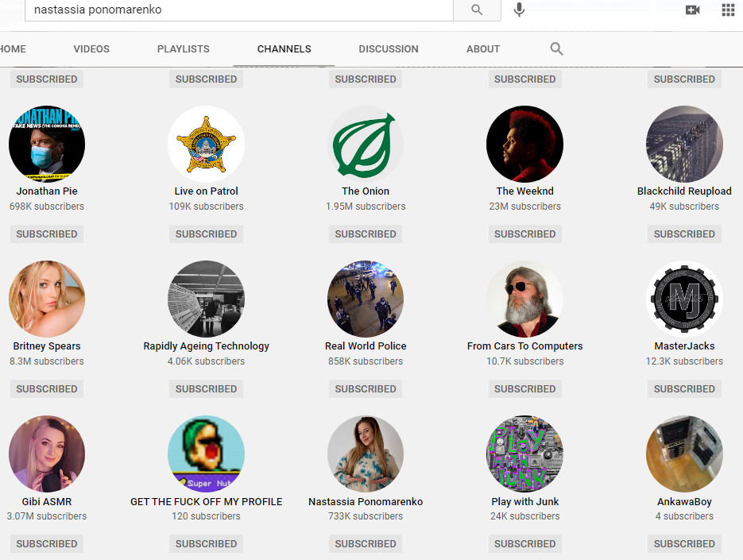Open the Playlists tab
The width and height of the screenshot is (743, 560).
point(184,48)
